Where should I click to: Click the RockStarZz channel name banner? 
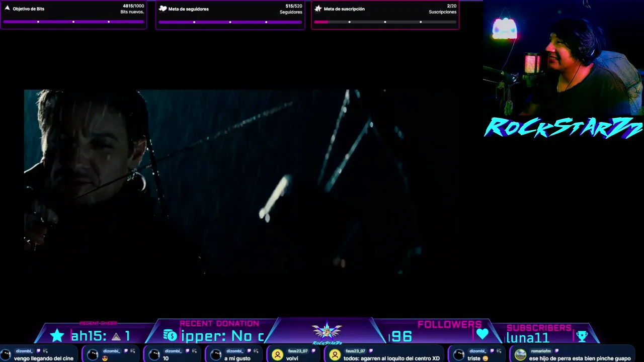563,127
